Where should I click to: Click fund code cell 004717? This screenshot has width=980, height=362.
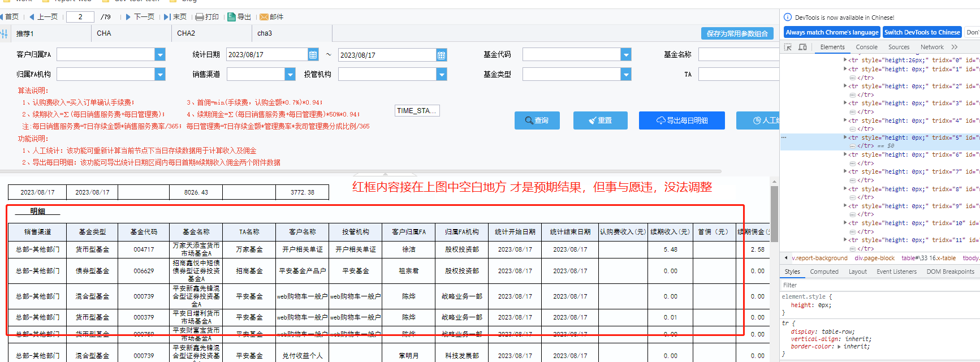click(x=144, y=249)
